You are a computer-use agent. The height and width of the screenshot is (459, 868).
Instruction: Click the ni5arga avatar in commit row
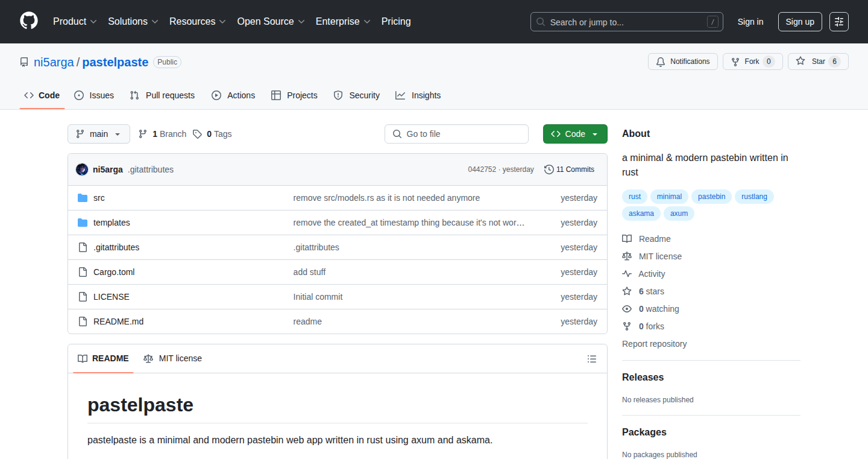(82, 169)
